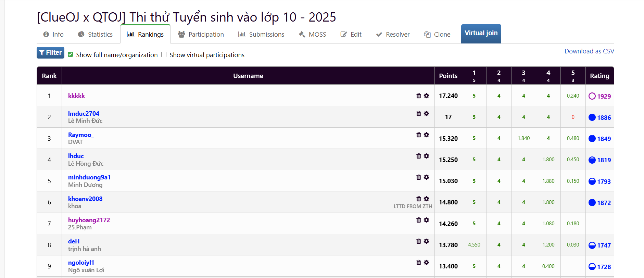
Task: Open user profile Raymoo_
Action: coord(81,135)
